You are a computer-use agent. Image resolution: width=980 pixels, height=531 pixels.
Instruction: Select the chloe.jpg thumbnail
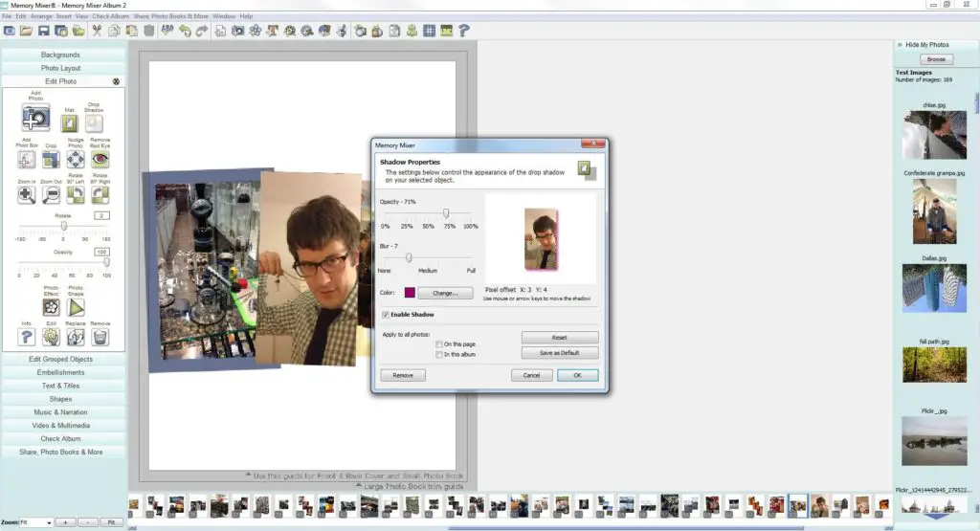934,135
